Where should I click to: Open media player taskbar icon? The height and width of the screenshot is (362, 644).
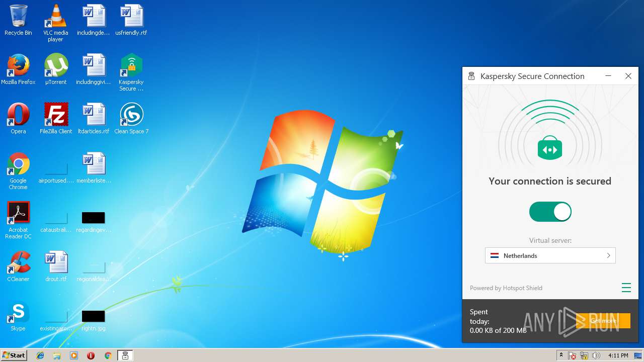(74, 355)
